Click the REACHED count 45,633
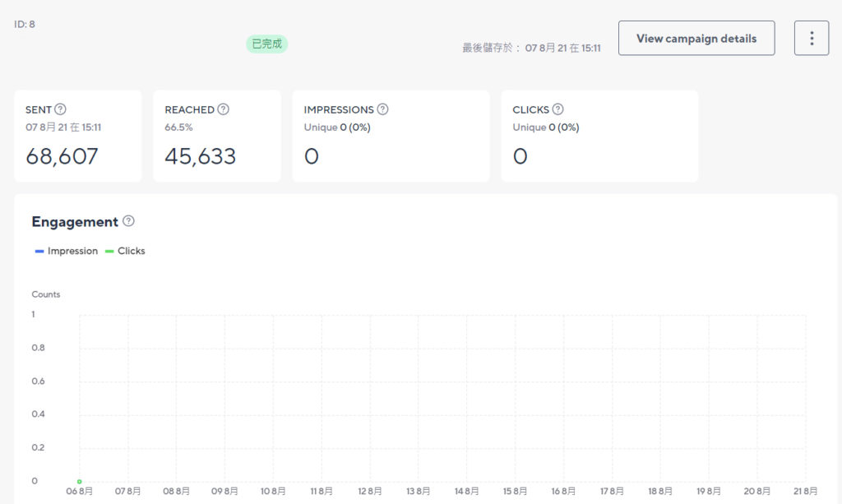The image size is (842, 504). pyautogui.click(x=200, y=156)
